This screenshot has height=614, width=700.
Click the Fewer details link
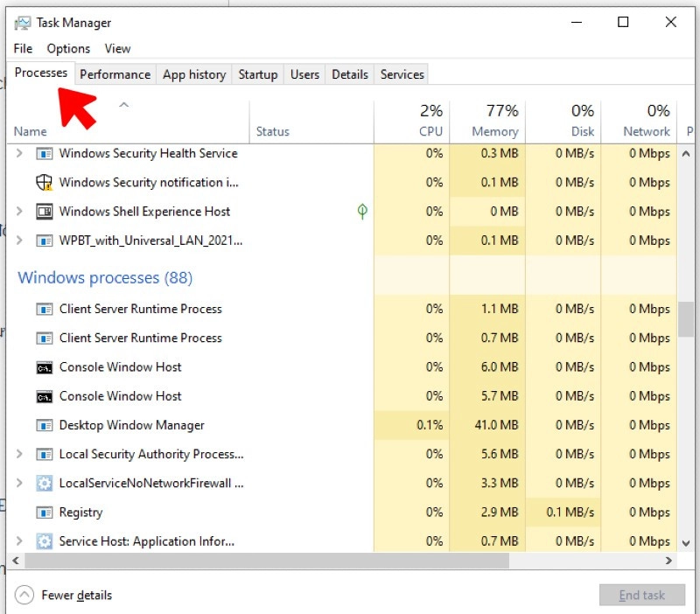77,596
